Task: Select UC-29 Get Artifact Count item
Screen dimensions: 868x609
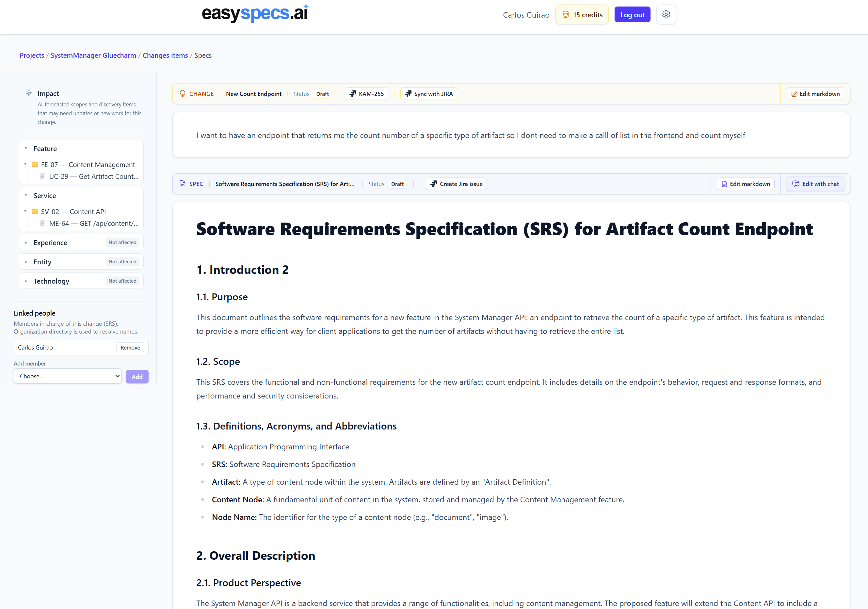Action: [93, 176]
